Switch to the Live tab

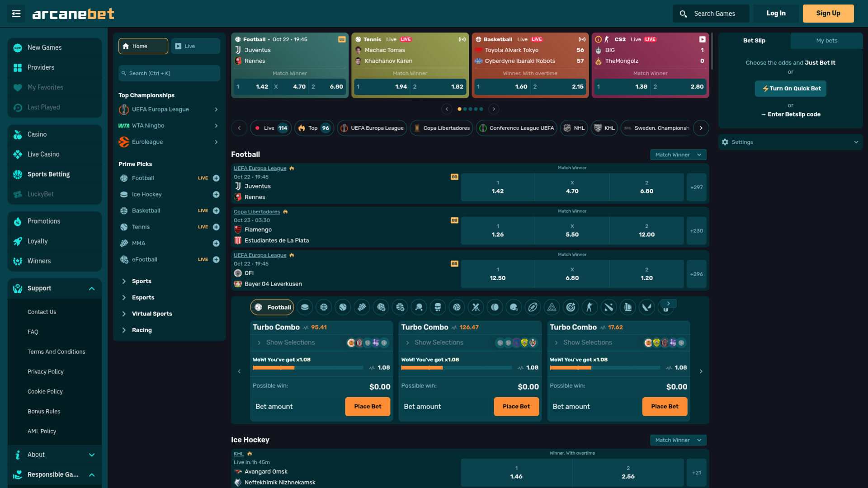tap(195, 46)
